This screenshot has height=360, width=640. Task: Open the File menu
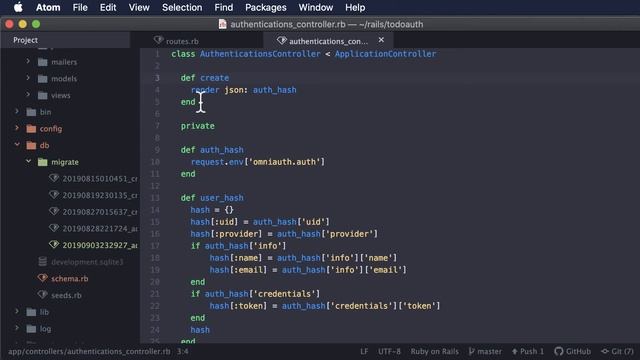[80, 7]
